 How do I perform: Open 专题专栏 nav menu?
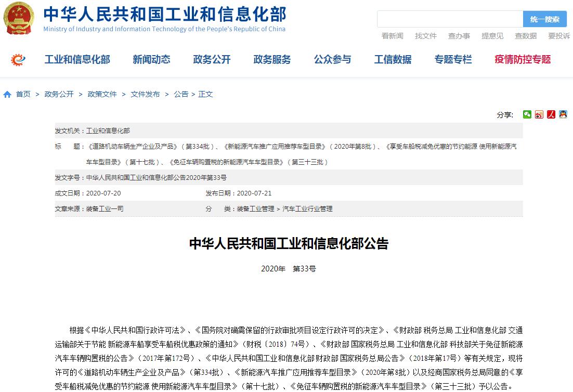[453, 60]
